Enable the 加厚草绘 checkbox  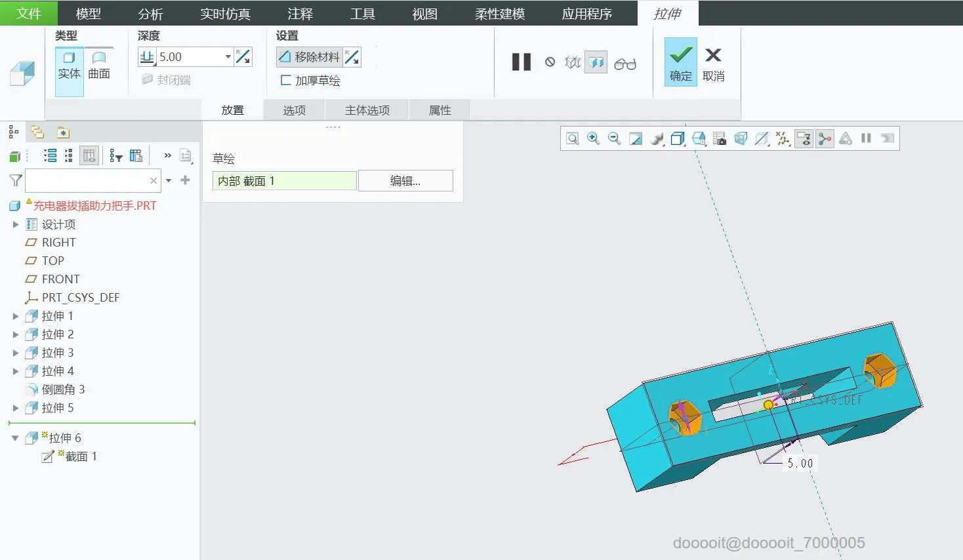285,80
